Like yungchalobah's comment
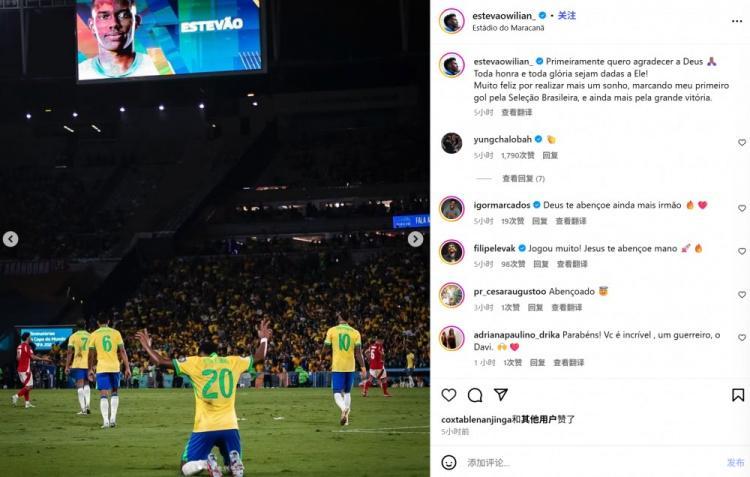 tap(741, 143)
